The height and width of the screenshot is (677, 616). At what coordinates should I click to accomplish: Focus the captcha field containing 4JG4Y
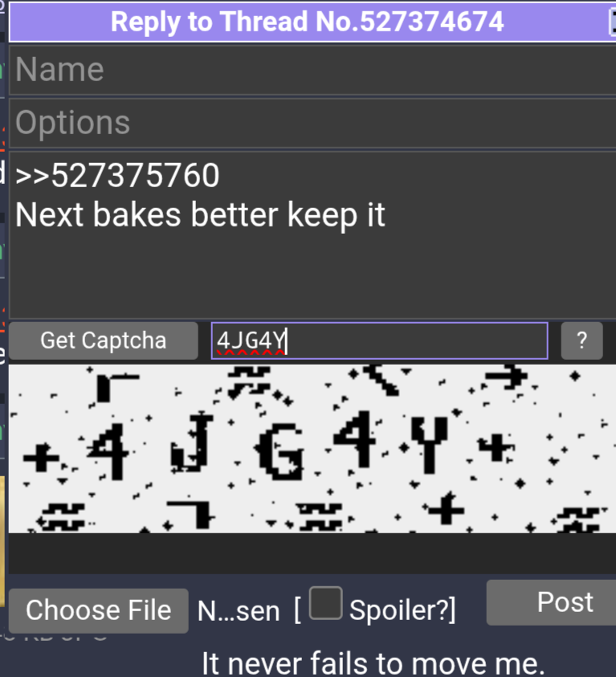379,341
